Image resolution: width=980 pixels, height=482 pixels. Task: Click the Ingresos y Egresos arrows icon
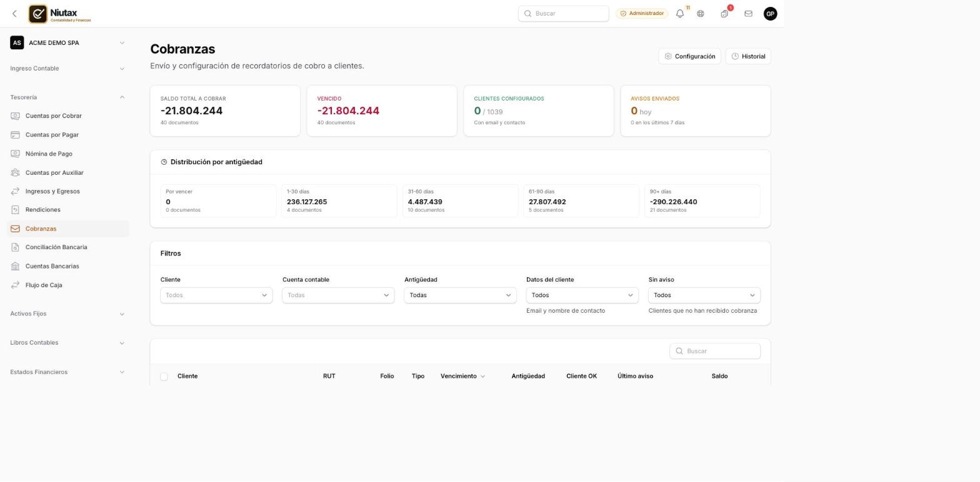tap(15, 192)
